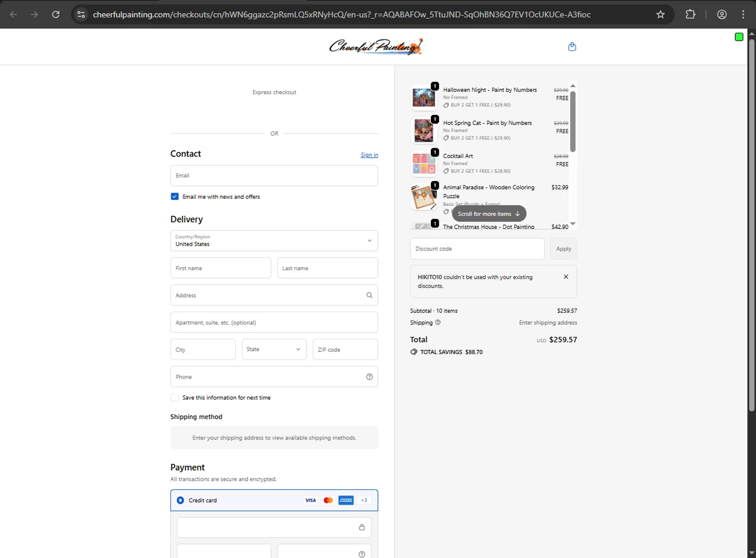Click the Cheerful Painting logo
Image resolution: width=756 pixels, height=558 pixels.
tap(376, 46)
